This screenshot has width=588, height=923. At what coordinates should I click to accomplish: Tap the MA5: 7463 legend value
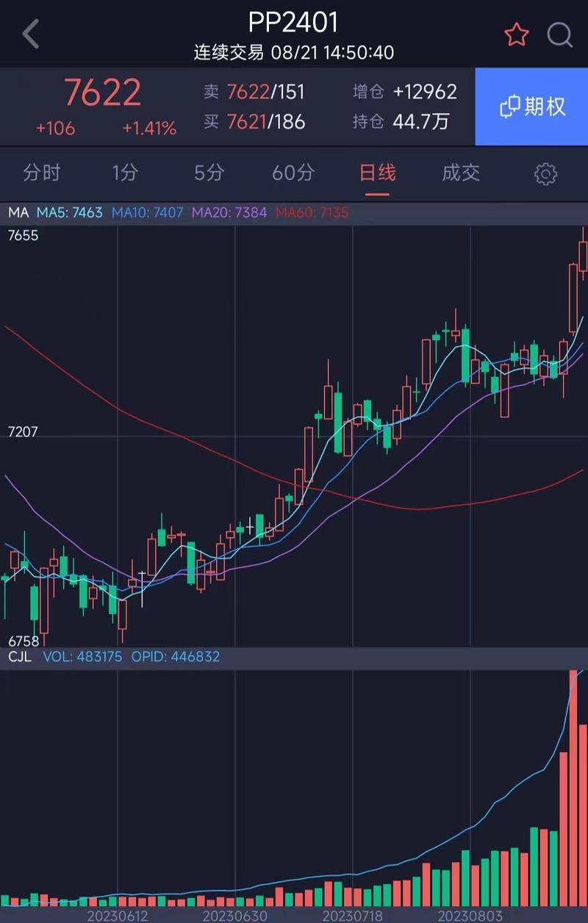(x=70, y=213)
